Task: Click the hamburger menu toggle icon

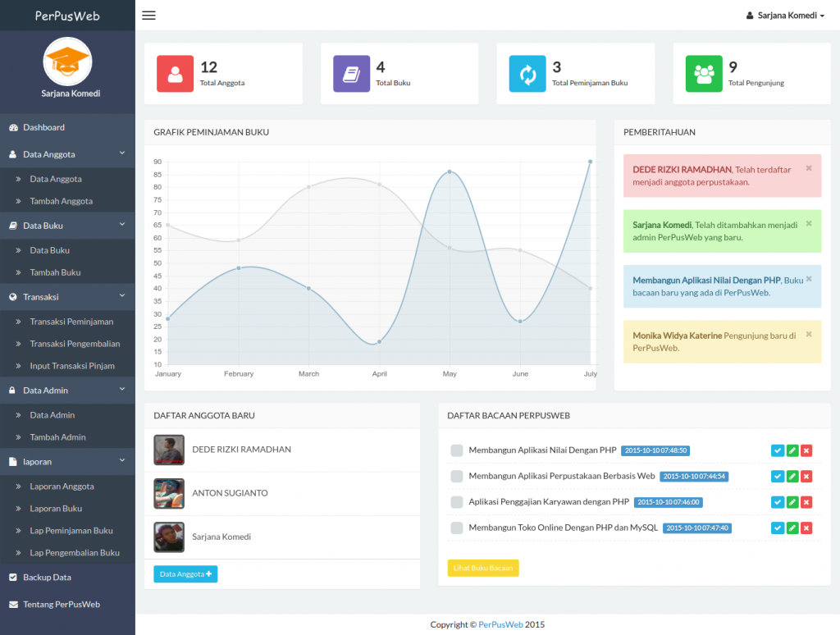Action: click(148, 16)
